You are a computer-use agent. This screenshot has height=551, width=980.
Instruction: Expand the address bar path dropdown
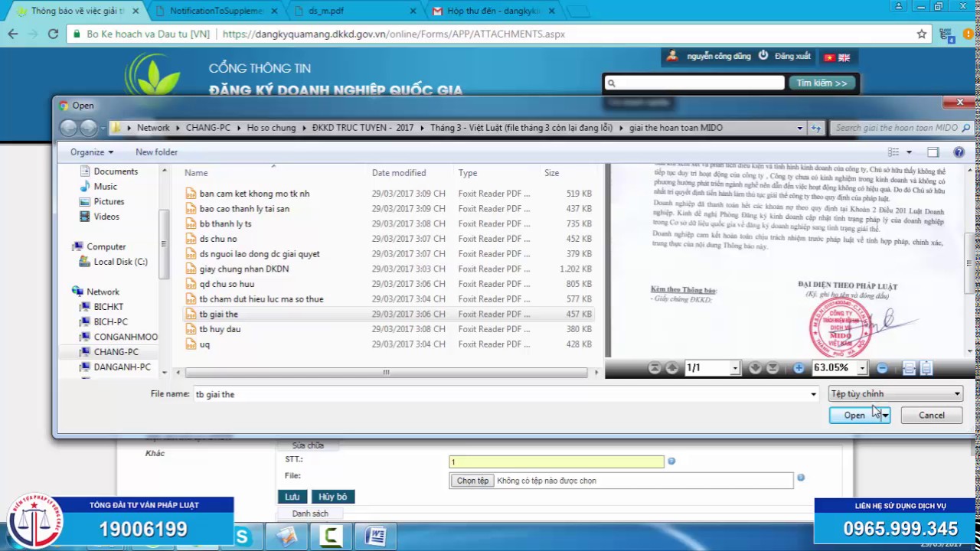[800, 128]
